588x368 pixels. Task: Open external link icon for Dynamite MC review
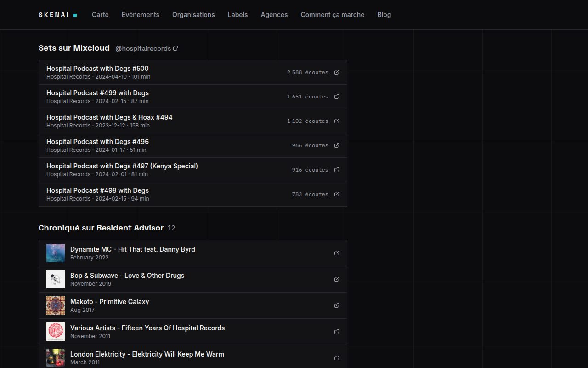[x=337, y=253]
